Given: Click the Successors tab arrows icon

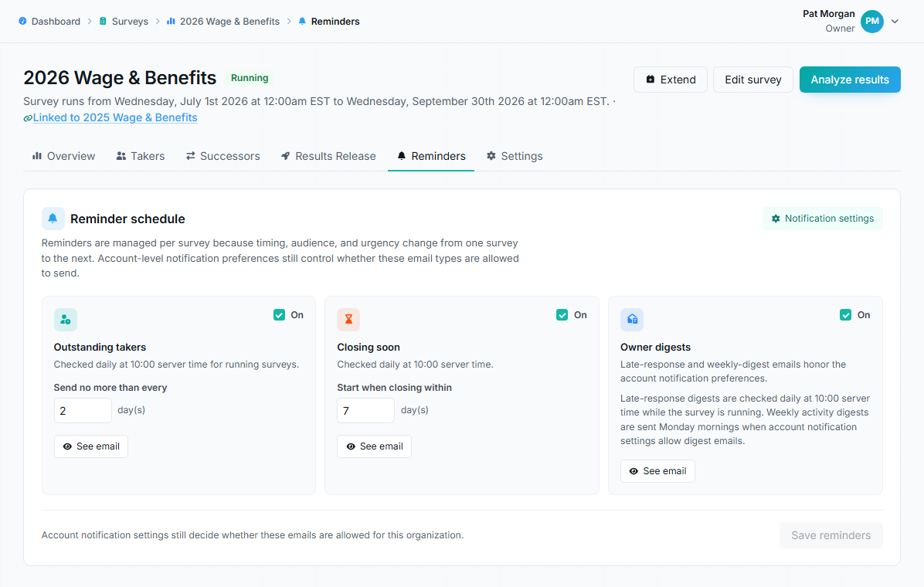Looking at the screenshot, I should (x=190, y=156).
